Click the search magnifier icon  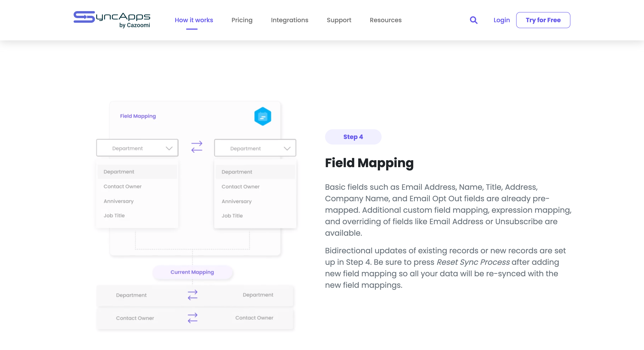pos(473,20)
